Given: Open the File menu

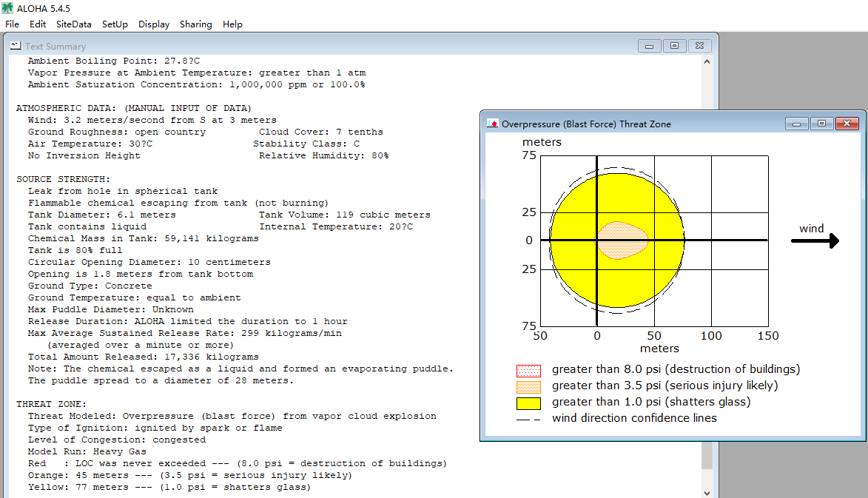Looking at the screenshot, I should pos(12,24).
